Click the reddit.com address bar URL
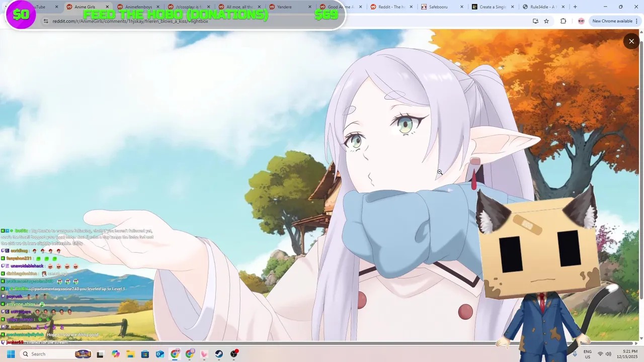 pyautogui.click(x=130, y=21)
